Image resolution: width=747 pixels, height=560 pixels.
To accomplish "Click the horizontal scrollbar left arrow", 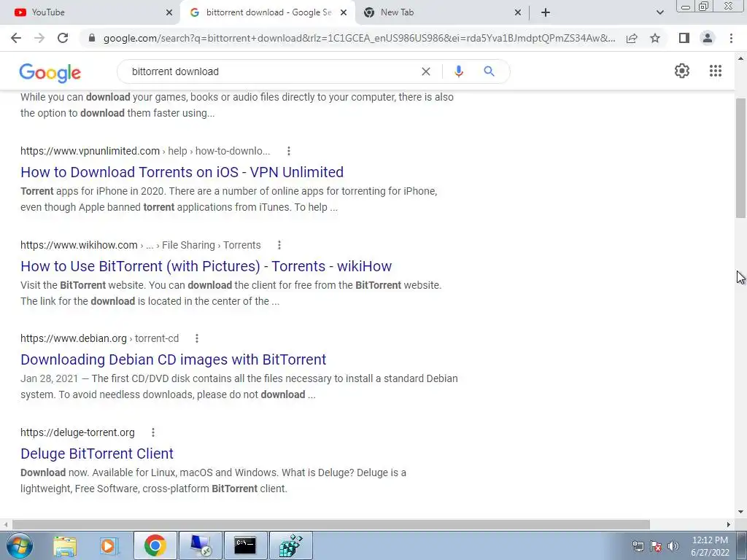I will pyautogui.click(x=5, y=524).
